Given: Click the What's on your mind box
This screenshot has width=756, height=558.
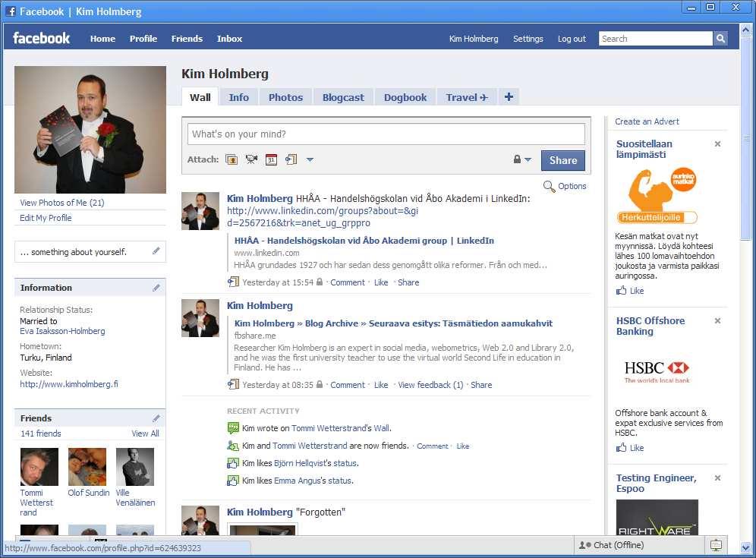Looking at the screenshot, I should coord(386,134).
